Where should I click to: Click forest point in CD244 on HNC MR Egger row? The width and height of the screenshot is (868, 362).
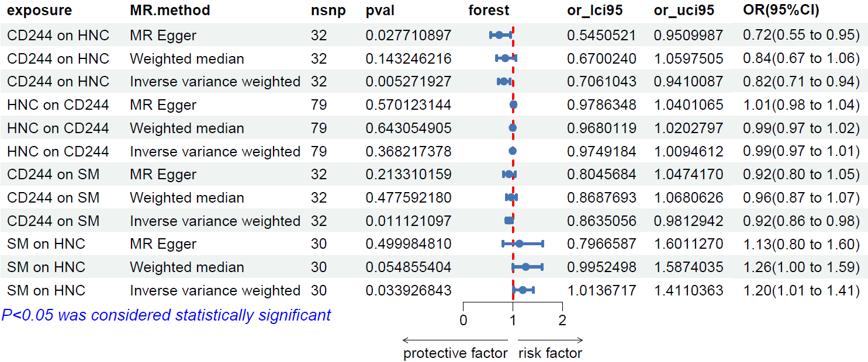click(499, 35)
